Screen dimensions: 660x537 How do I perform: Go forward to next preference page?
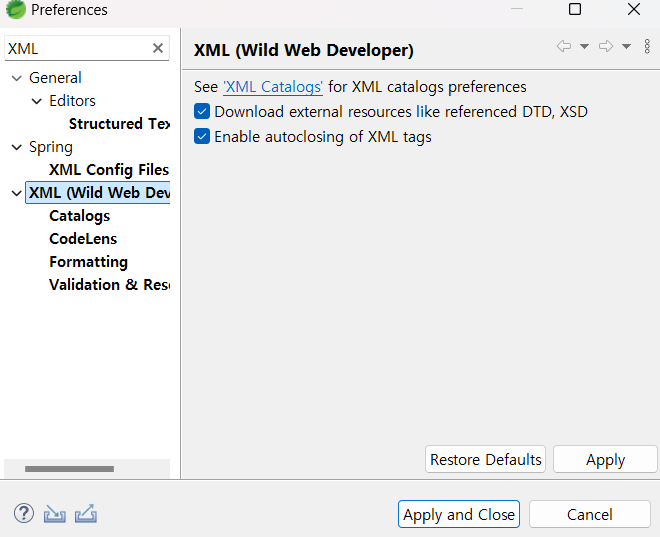tap(606, 46)
